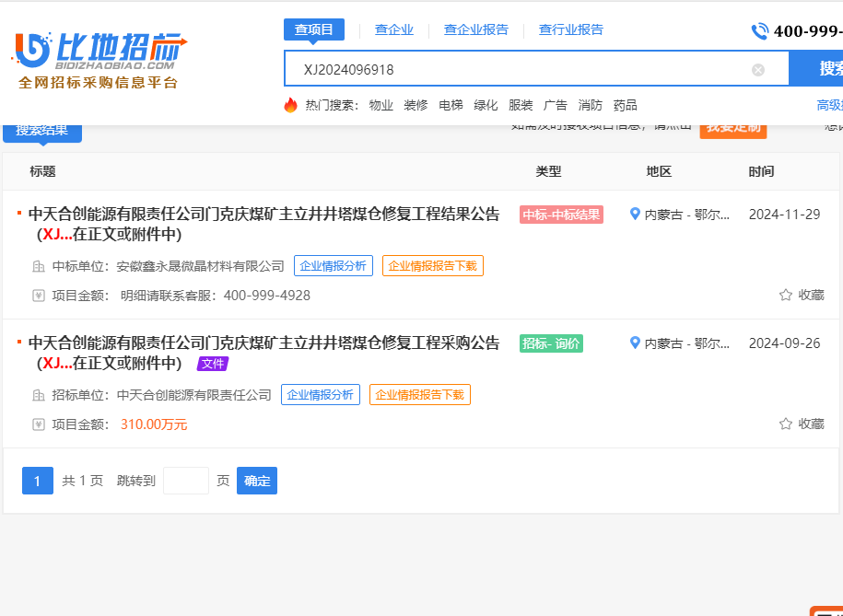The width and height of the screenshot is (843, 616).
Task: Click 企业情报分析 for 安徽鑫永晟微晶材料有限公司
Action: [334, 266]
